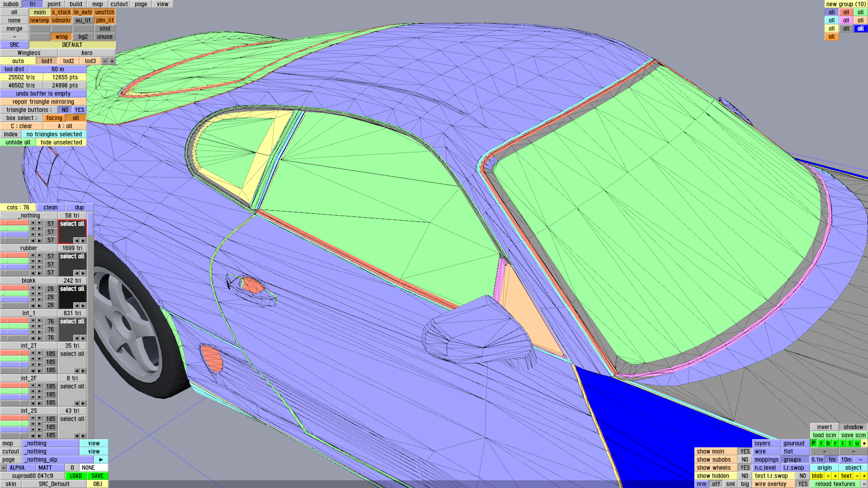This screenshot has height=488, width=868.
Task: Click the green 'b' view filter button
Action: pos(828,443)
